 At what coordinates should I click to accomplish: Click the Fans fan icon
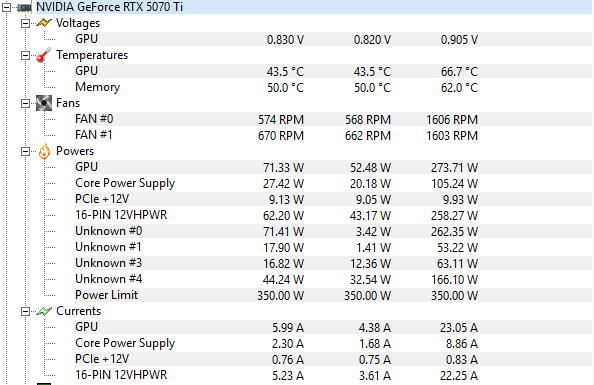44,103
